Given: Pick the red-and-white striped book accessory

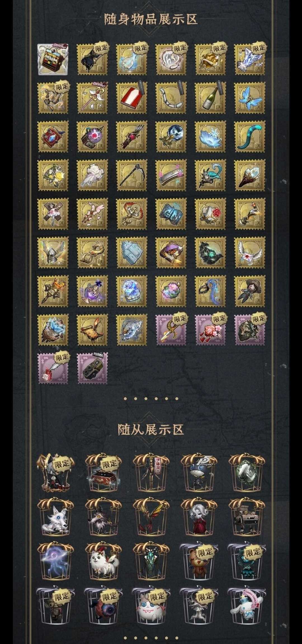Looking at the screenshot, I should [x=132, y=98].
